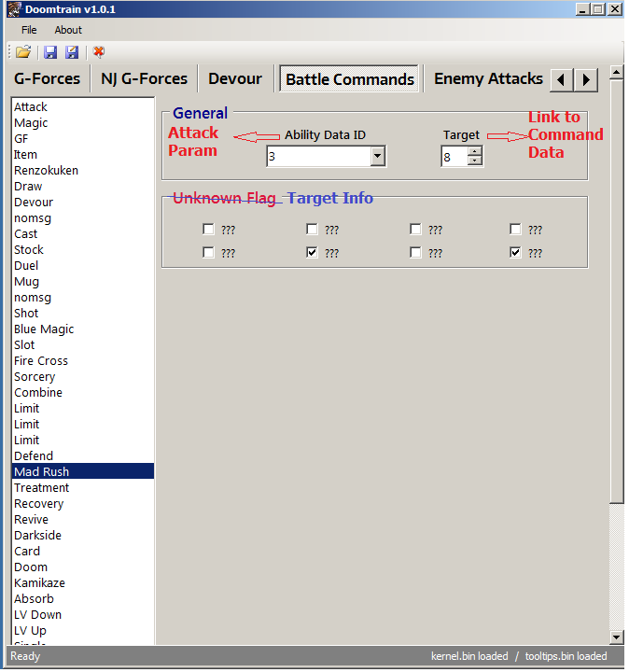Click the scrollbar down arrow at right edge
Viewport: 629px width, 672px height.
[616, 637]
